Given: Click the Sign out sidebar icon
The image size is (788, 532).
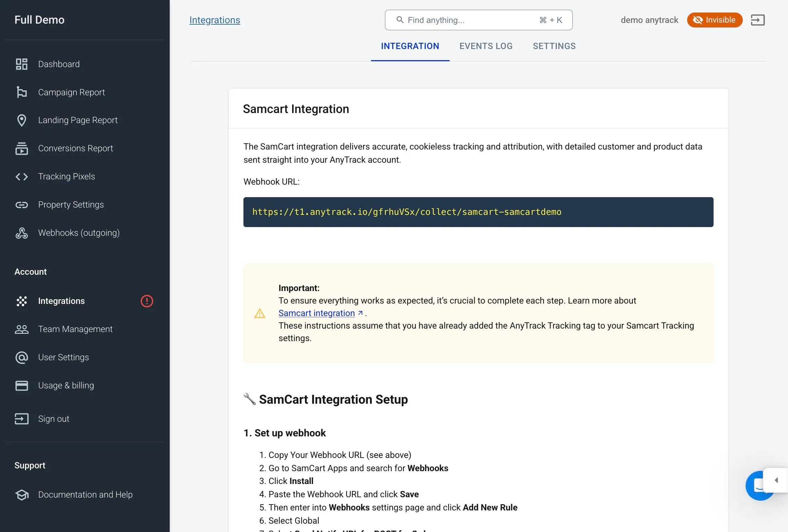Looking at the screenshot, I should click(x=22, y=419).
